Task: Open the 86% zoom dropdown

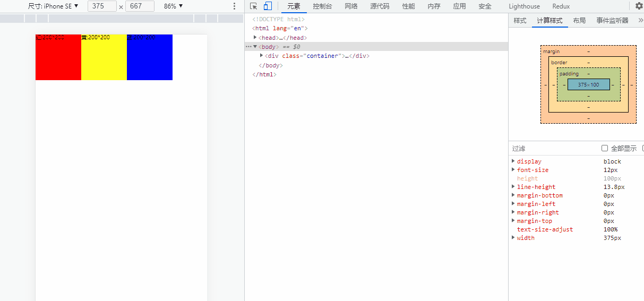Action: coord(173,6)
